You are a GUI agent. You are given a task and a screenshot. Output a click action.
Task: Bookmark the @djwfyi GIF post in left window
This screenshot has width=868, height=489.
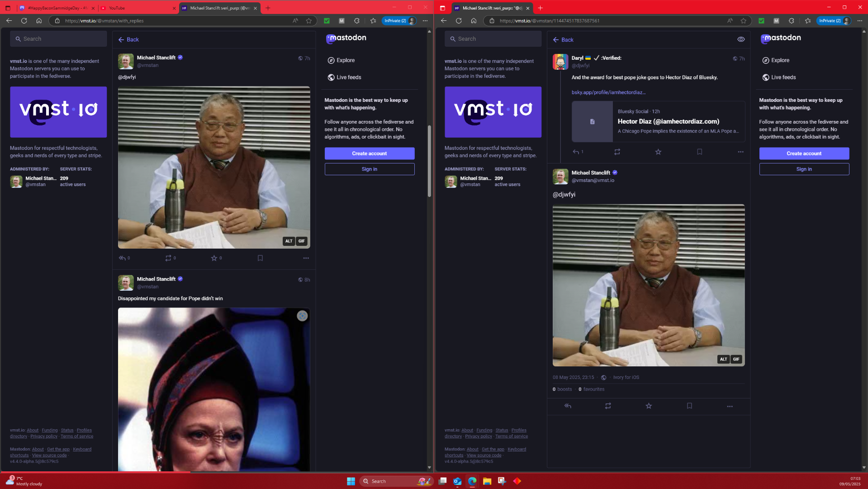(x=260, y=258)
